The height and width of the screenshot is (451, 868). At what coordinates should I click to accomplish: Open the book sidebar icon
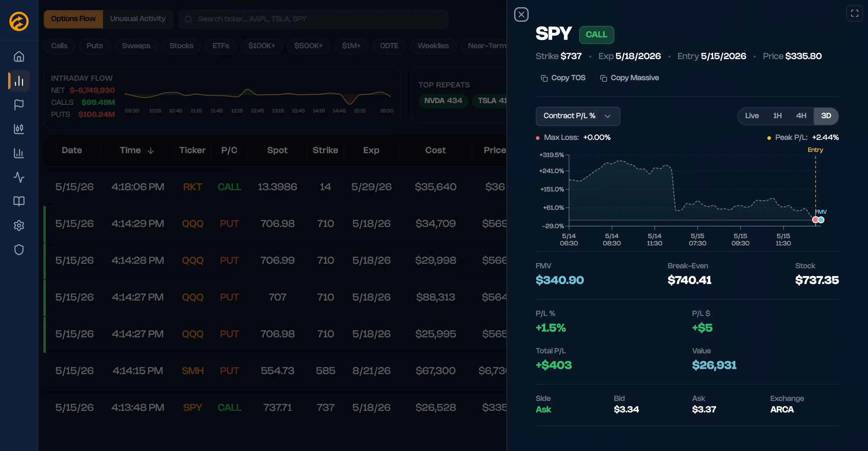tap(19, 201)
